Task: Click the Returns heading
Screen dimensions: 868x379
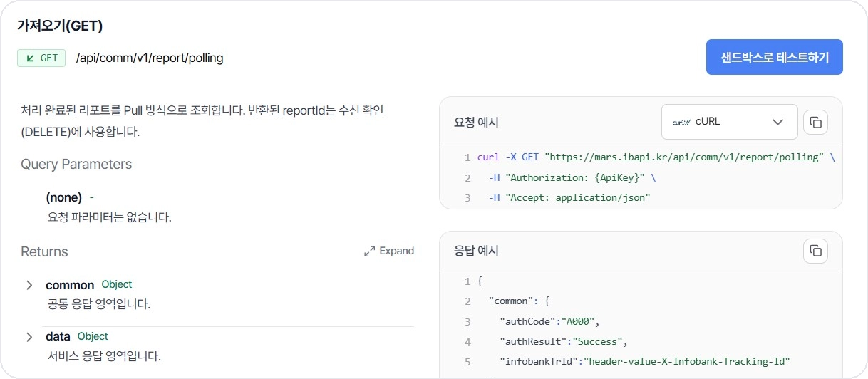Action: pos(44,251)
